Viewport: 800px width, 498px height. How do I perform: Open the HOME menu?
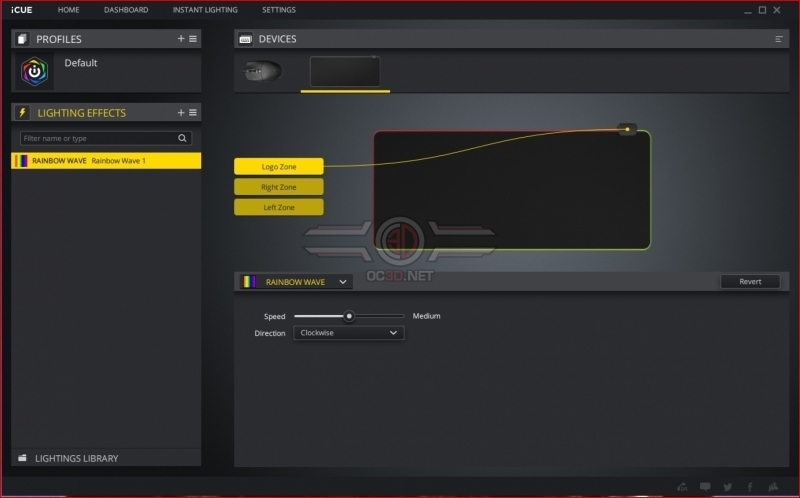point(68,10)
